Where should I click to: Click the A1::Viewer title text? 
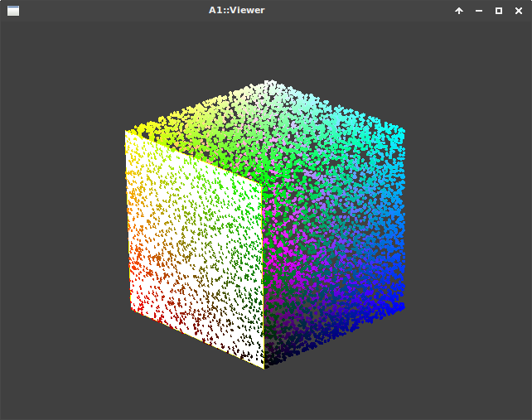point(236,10)
